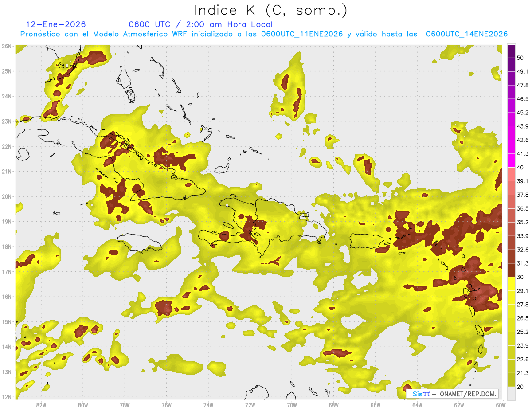Click the color bar value '50'
Screen dimensions: 532x411
520,58
